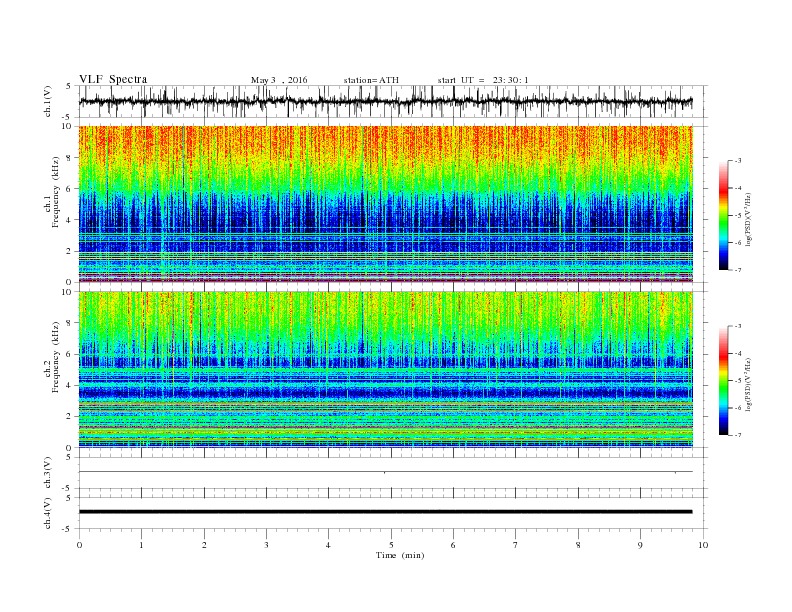Screen dimensions: 792x612
Task: Click the '2' kHz tick on the ch.2 frequency axis
Action: click(69, 416)
